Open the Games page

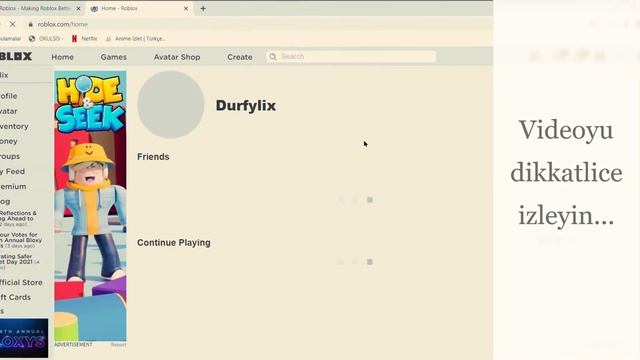113,57
